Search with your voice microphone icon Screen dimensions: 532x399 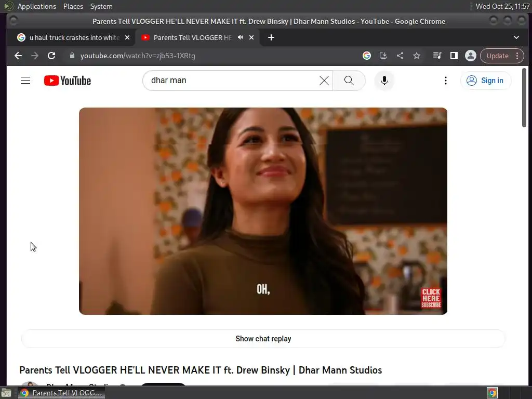click(384, 81)
